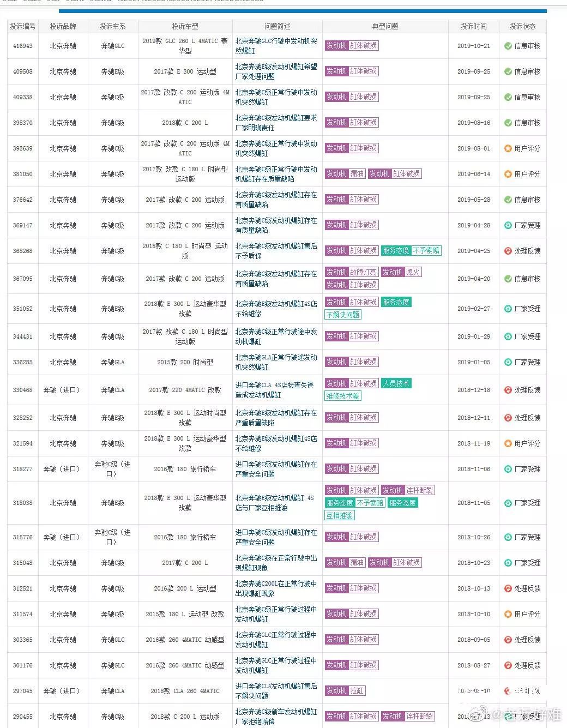Click teal 厂家受理 gear icon in row 369147
567x728 pixels.
point(508,225)
